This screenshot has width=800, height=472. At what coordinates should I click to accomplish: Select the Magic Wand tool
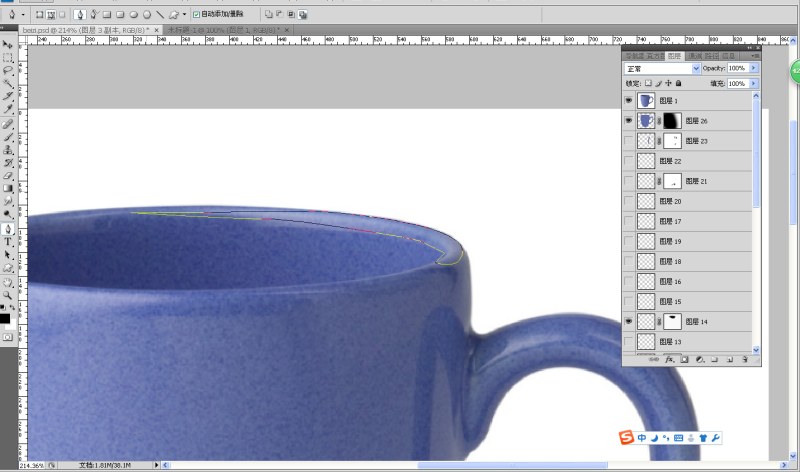coord(8,84)
